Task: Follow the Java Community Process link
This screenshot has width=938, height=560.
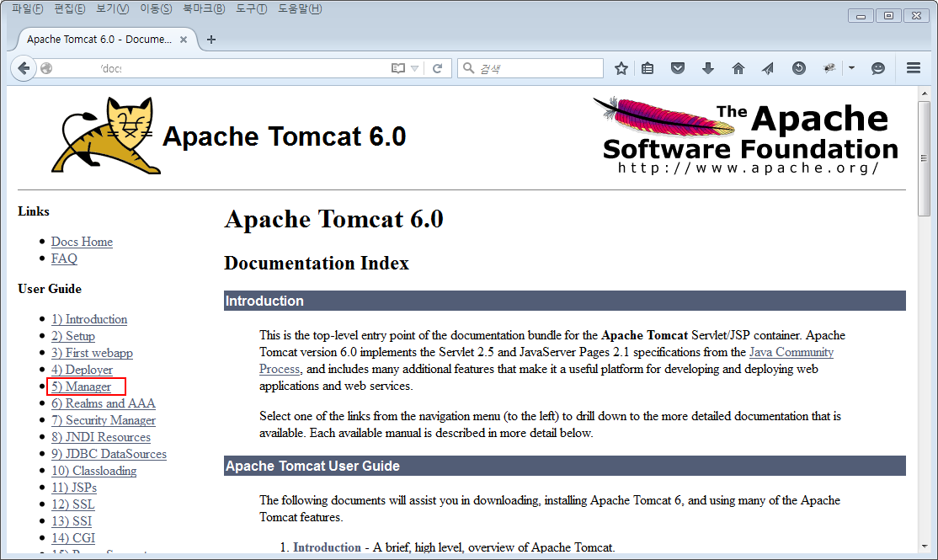Action: pyautogui.click(x=791, y=352)
